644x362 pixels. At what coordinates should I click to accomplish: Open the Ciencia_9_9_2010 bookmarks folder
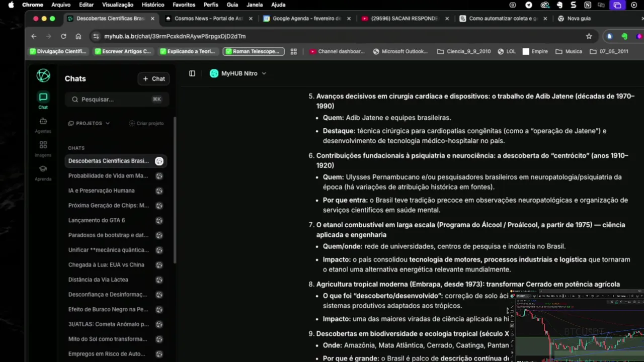pyautogui.click(x=464, y=51)
